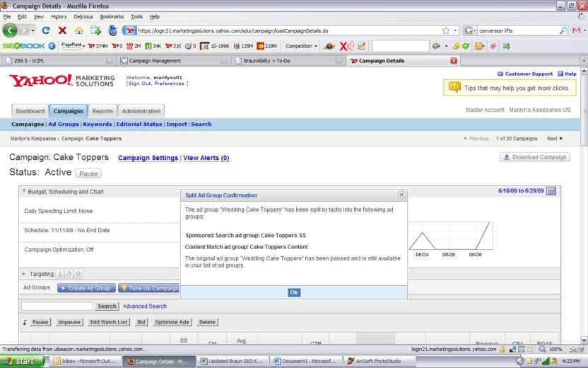Open the Bookmarks menu
The height and width of the screenshot is (368, 588).
(x=112, y=16)
